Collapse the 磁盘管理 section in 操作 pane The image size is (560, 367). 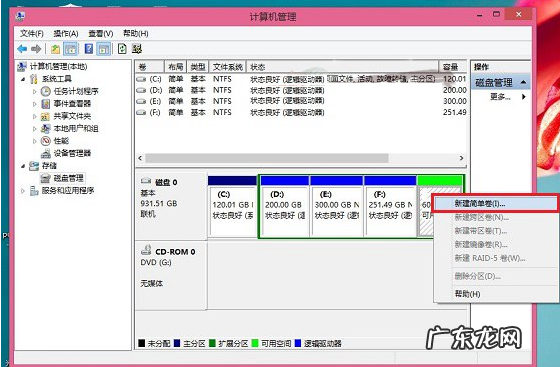(523, 82)
